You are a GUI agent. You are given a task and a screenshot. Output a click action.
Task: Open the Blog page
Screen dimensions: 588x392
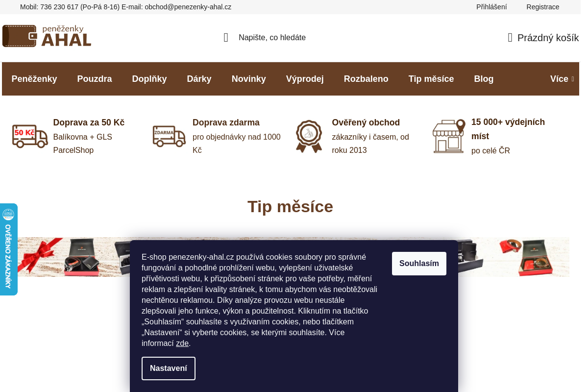(x=484, y=79)
